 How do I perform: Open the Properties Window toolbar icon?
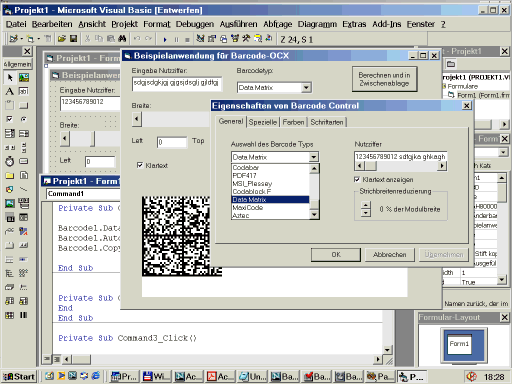point(212,39)
